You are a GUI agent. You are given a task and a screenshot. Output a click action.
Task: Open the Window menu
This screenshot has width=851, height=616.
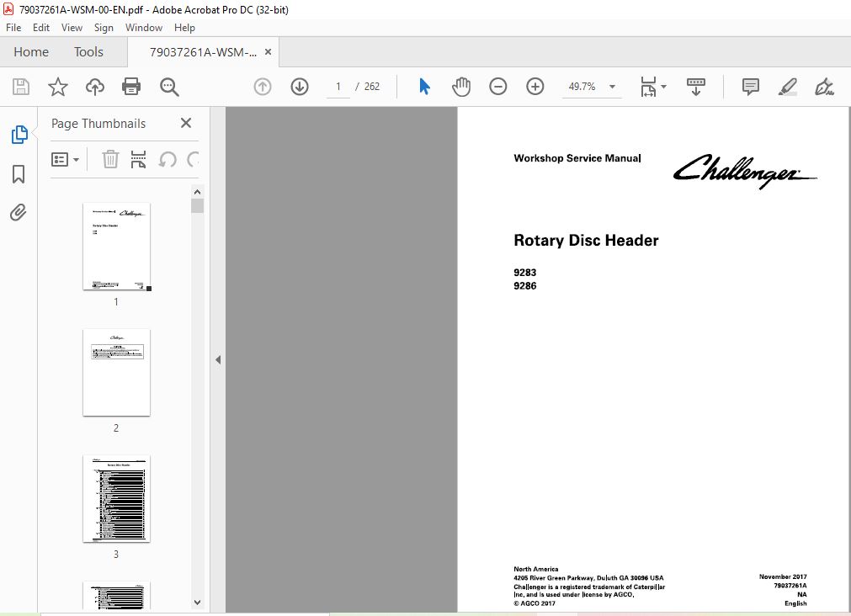point(144,28)
